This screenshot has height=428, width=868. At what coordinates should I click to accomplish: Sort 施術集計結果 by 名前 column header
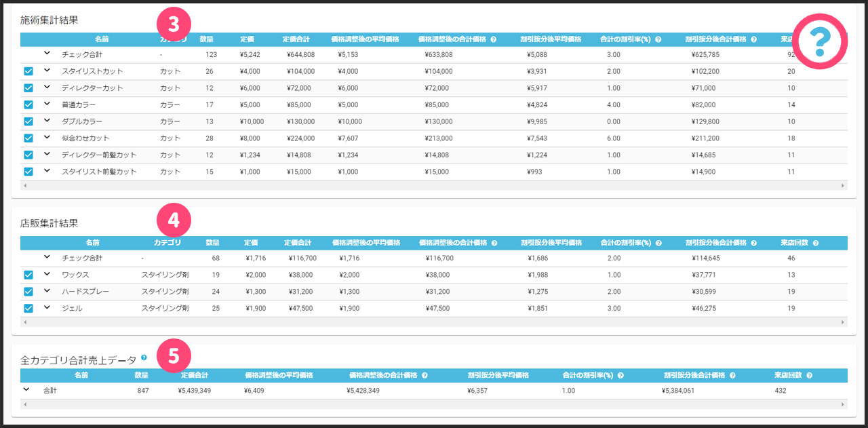coord(102,39)
